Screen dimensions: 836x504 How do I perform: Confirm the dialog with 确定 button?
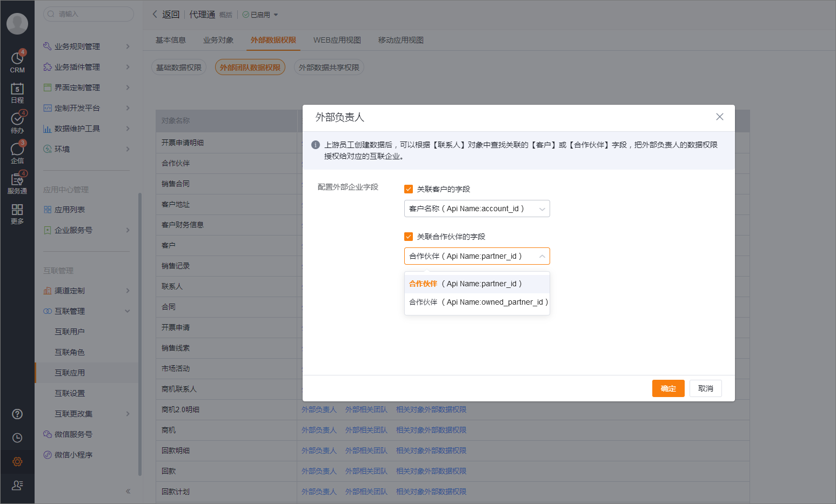coord(668,388)
